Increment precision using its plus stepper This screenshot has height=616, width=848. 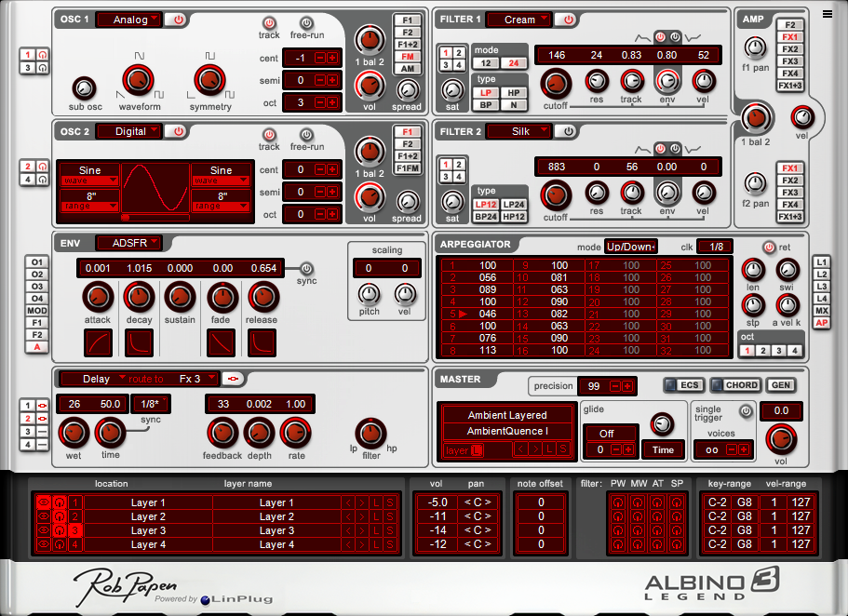626,385
